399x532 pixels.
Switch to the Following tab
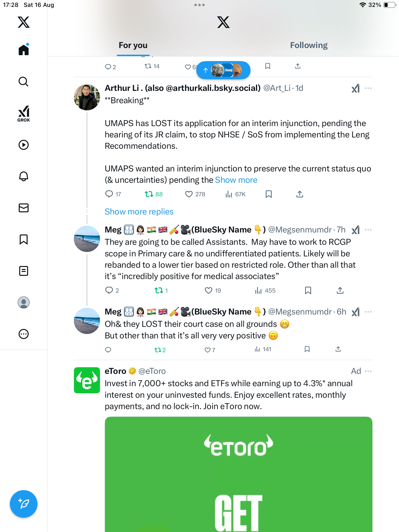click(309, 45)
